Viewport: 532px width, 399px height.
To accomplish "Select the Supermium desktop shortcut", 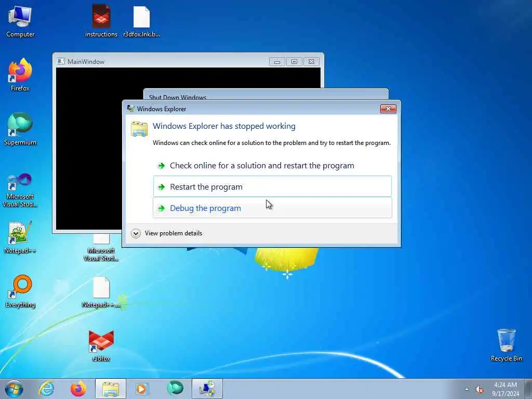I will click(20, 129).
